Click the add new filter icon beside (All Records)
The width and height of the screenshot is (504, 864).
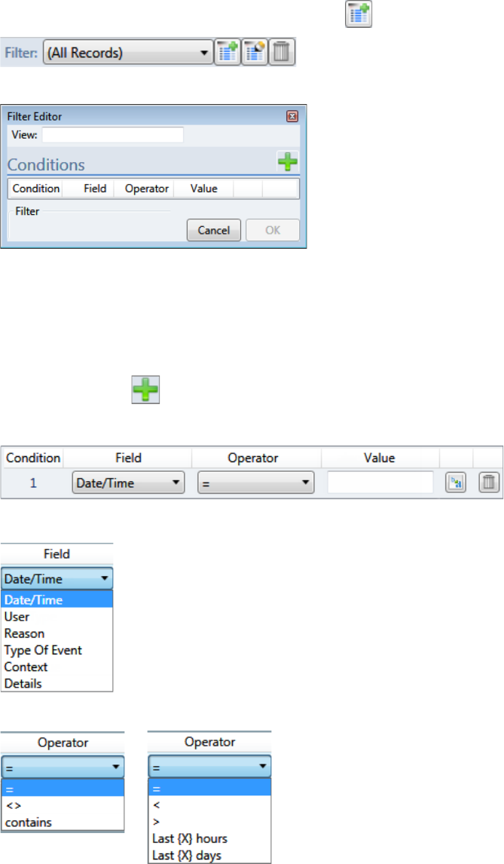228,52
